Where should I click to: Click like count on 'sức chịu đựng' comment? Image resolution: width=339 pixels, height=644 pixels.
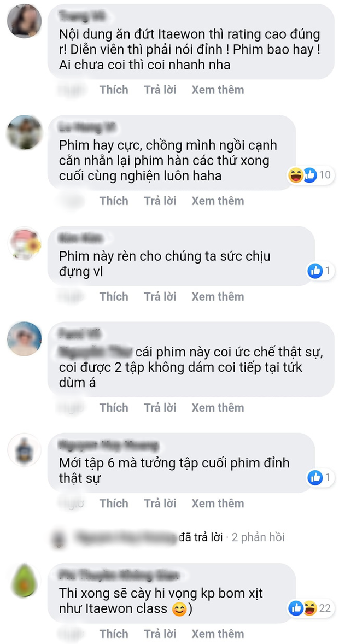point(328,271)
